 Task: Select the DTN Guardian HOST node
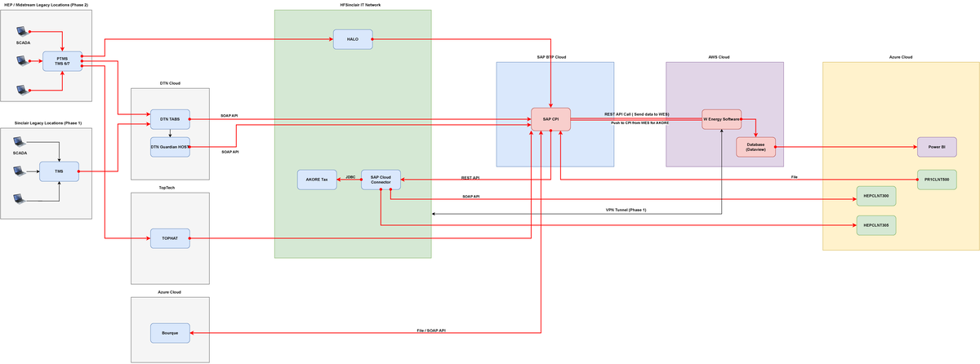[x=170, y=147]
